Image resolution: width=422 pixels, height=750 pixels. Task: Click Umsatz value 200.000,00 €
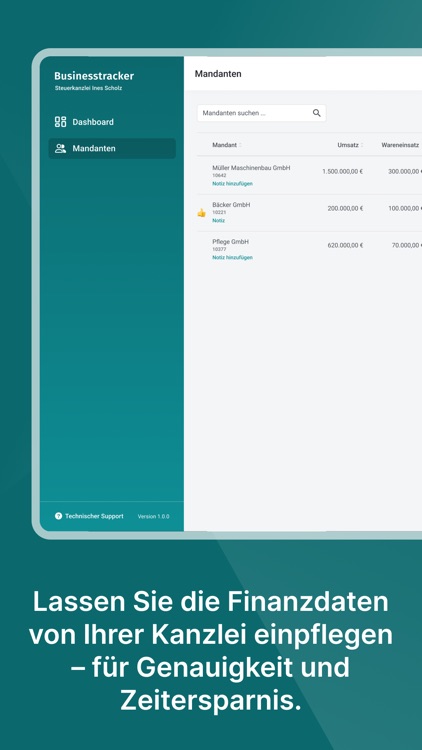pos(345,208)
